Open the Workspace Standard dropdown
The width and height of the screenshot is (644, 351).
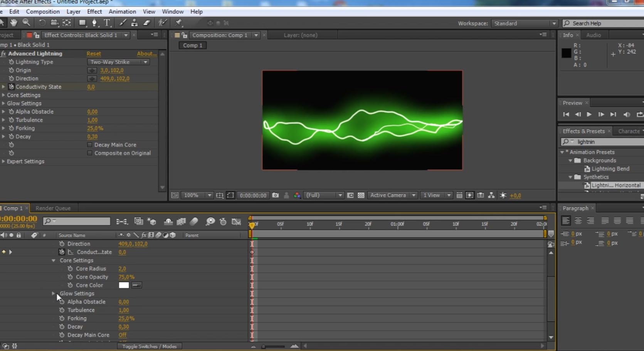tap(524, 23)
